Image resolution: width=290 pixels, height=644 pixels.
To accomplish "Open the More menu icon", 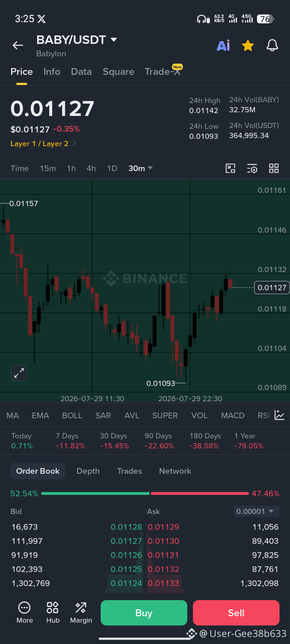I will (25, 613).
